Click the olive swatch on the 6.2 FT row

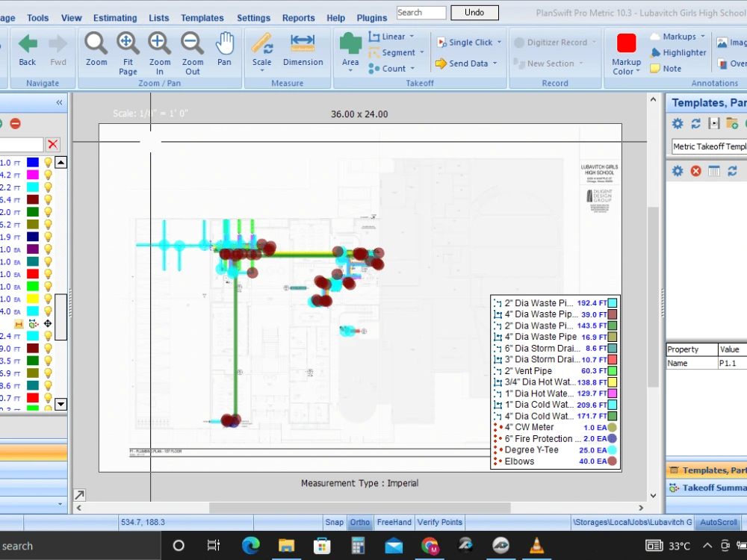(x=33, y=224)
